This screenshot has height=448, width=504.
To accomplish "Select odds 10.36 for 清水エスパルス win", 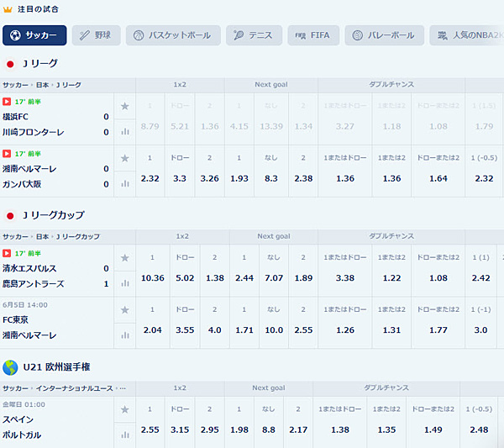I will [153, 278].
